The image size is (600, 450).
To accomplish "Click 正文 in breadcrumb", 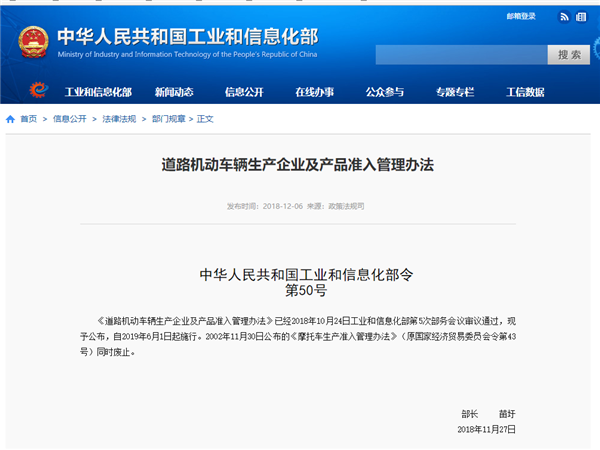I will click(205, 119).
